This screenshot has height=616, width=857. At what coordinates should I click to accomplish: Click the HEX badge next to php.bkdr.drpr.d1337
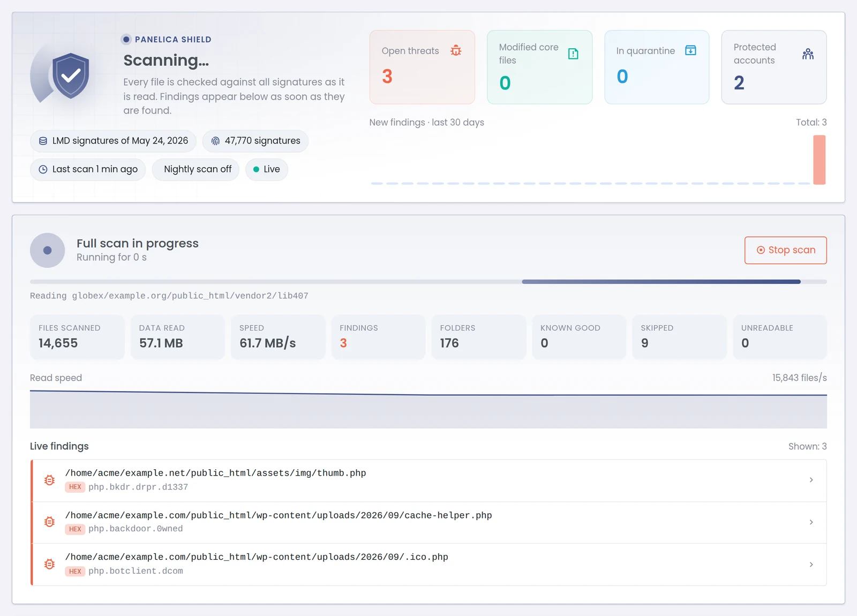pos(75,487)
